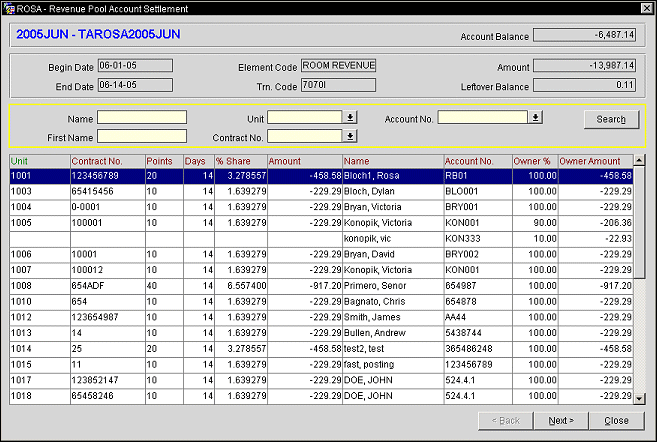Viewport: 657px width, 442px height.
Task: Focus the Name search field
Action: [142, 117]
